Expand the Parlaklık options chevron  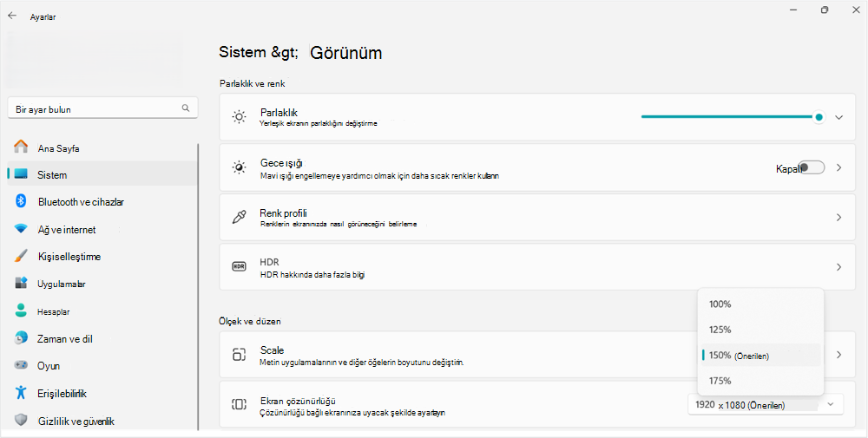[839, 117]
